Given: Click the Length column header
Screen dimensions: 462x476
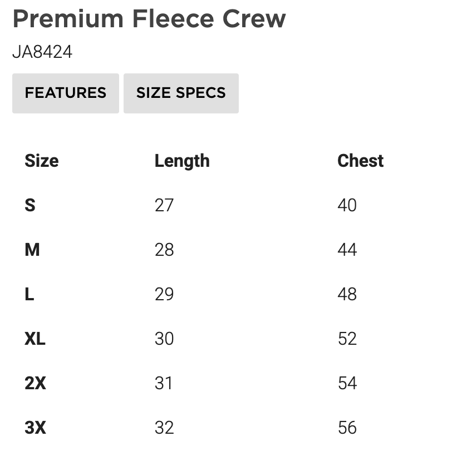Looking at the screenshot, I should 182,161.
